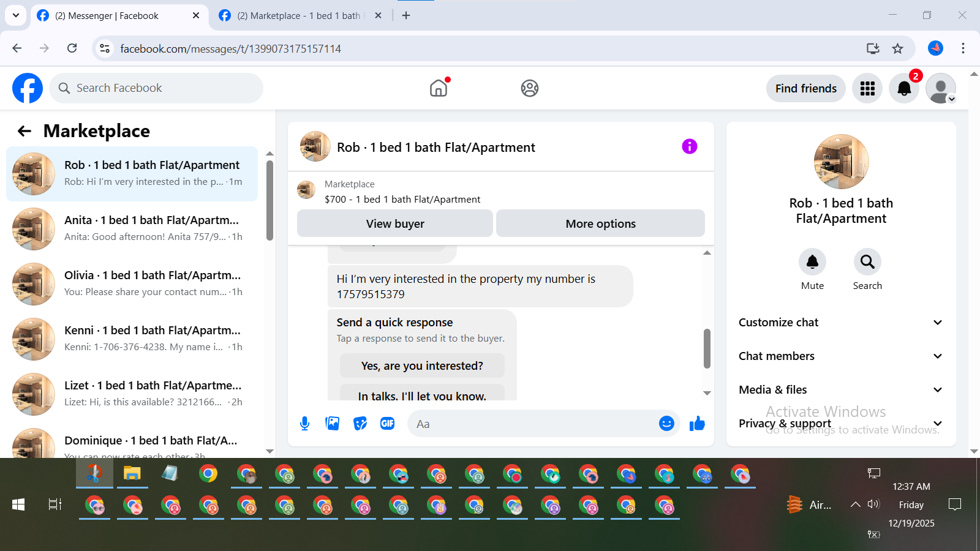Expand the Media & files section

840,390
